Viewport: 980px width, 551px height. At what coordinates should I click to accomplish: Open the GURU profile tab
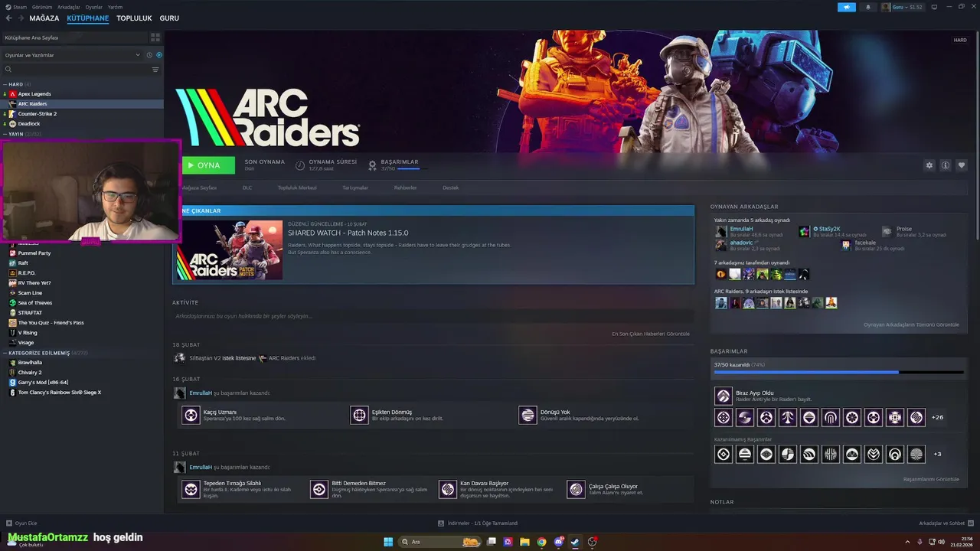169,18
